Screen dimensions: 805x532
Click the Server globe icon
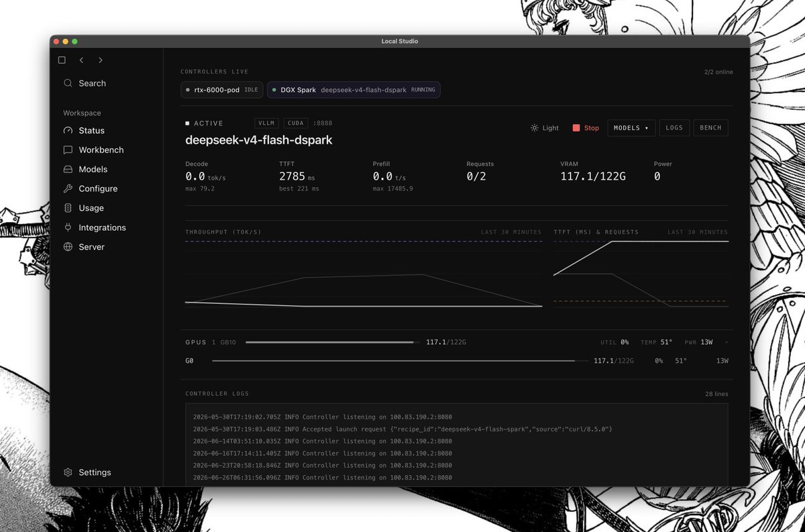(x=68, y=247)
